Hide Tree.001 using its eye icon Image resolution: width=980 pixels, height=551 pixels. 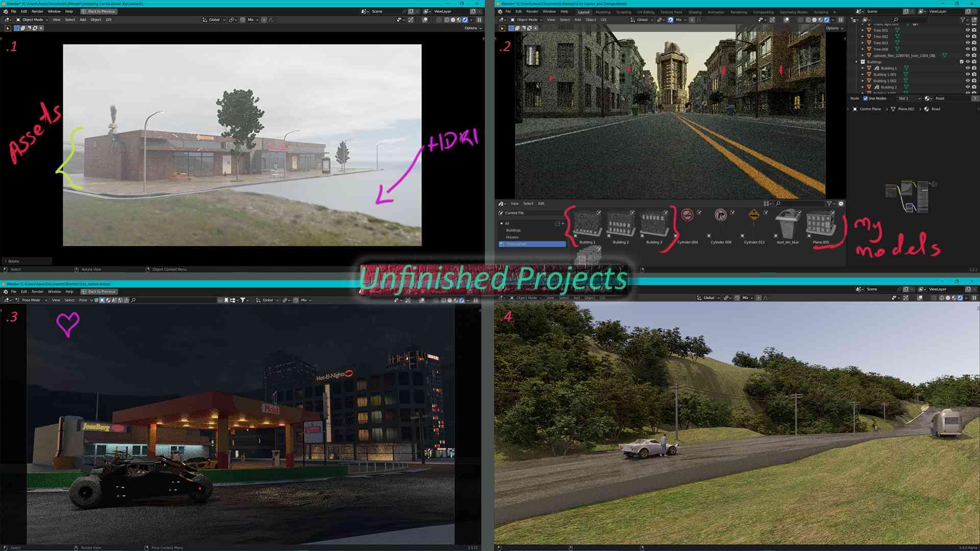point(968,30)
